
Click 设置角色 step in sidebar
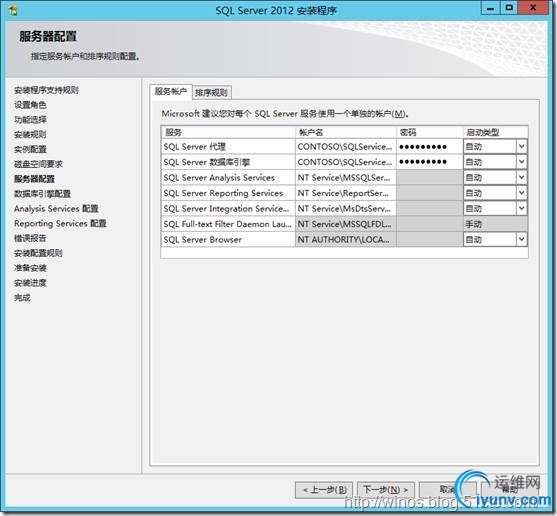pos(30,105)
